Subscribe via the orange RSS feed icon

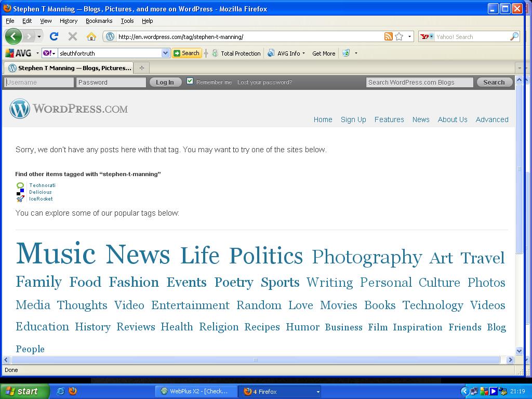(x=389, y=37)
